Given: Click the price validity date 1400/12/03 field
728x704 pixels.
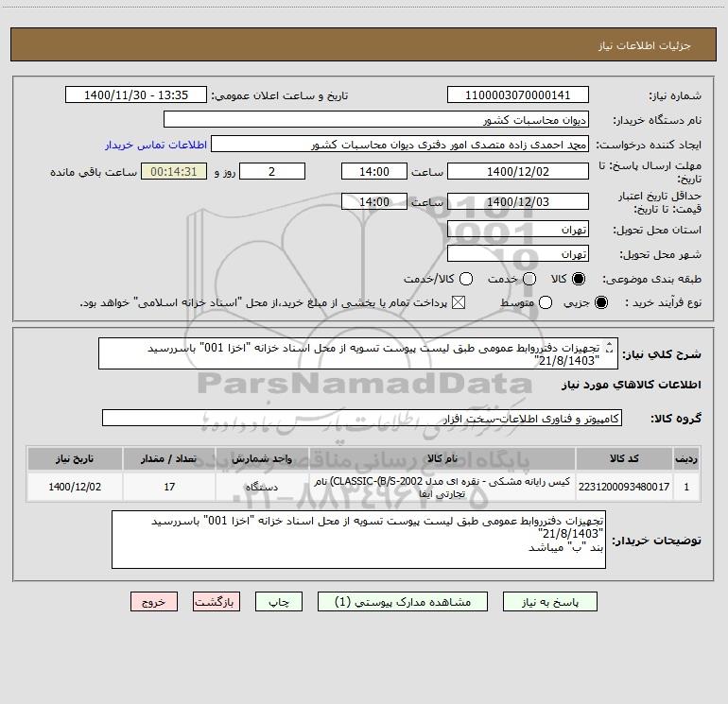Looking at the screenshot, I should point(518,201).
